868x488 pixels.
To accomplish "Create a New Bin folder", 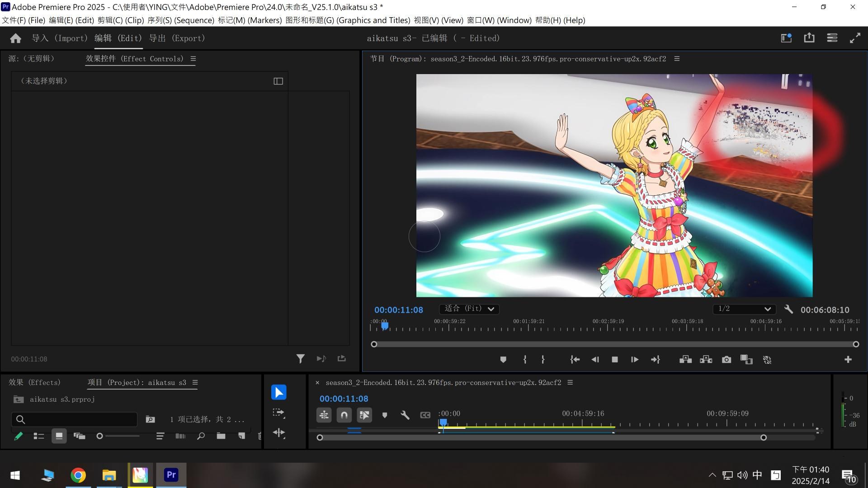I will [221, 436].
